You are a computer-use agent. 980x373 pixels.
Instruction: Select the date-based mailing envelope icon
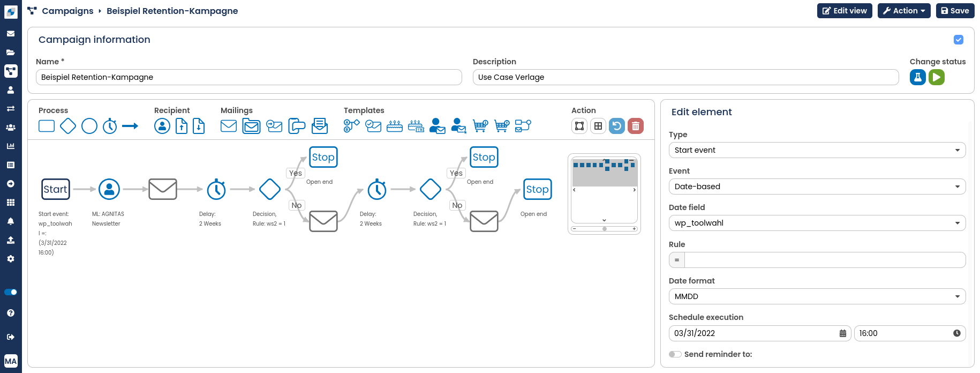(274, 126)
